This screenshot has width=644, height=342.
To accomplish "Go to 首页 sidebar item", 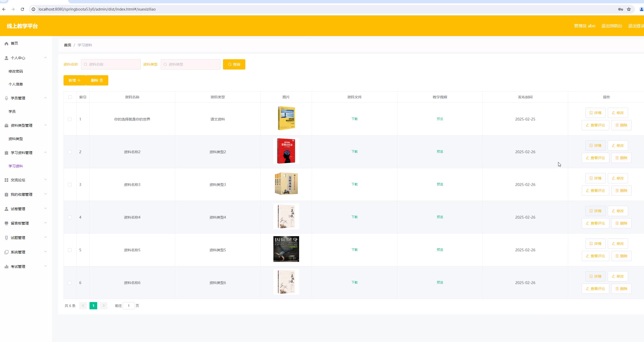I will [14, 43].
